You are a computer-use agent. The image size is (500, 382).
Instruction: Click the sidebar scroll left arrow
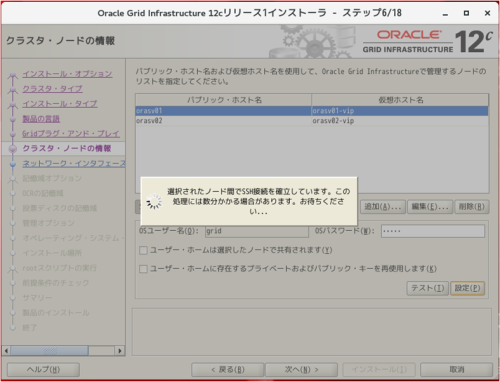tap(6, 351)
